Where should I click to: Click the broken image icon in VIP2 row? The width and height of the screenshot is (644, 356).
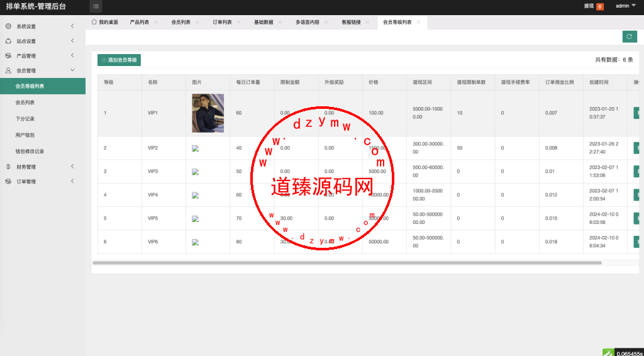[x=196, y=148]
